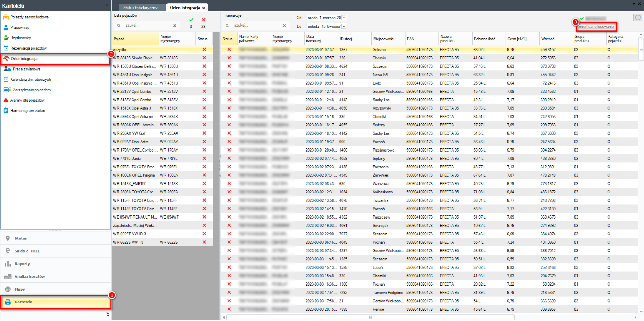Viewport: 644px width, 321px height.
Task: Open the Status tabelaryczny tab
Action: point(140,8)
